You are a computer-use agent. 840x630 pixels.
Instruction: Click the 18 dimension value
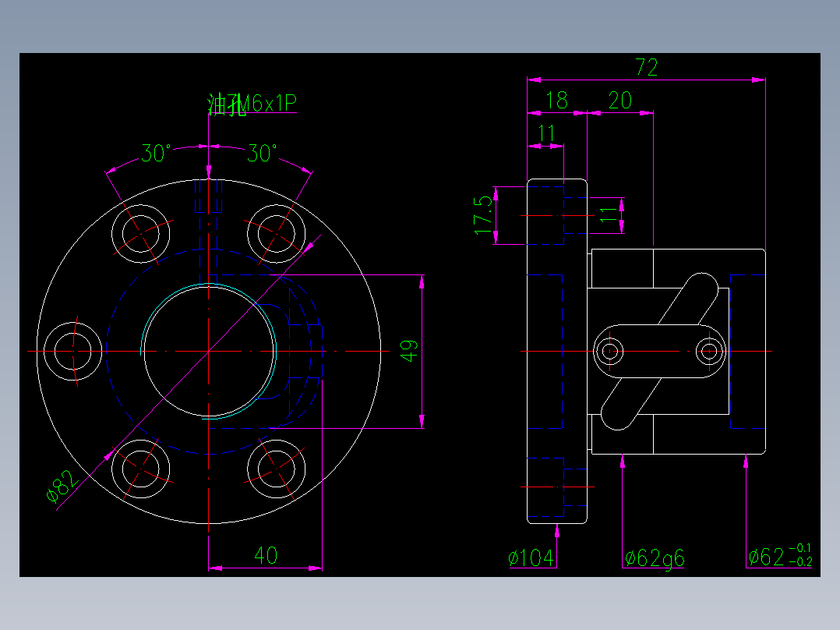pyautogui.click(x=556, y=101)
